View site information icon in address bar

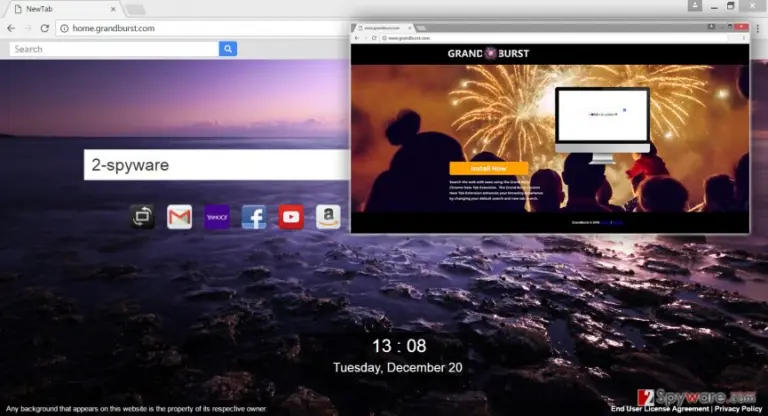[64, 28]
